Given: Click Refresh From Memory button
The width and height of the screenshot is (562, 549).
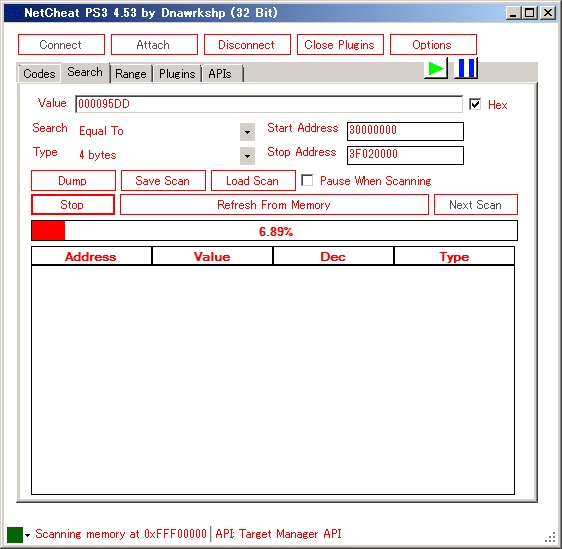Looking at the screenshot, I should click(274, 205).
